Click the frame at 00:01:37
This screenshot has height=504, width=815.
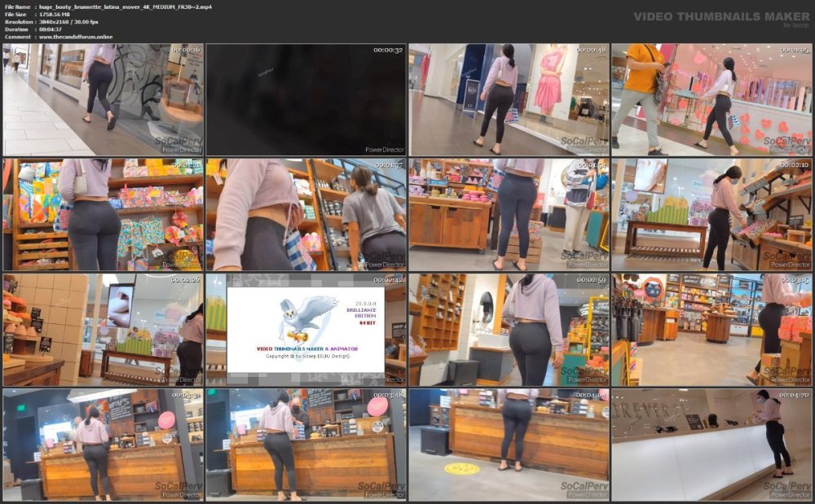(306, 215)
